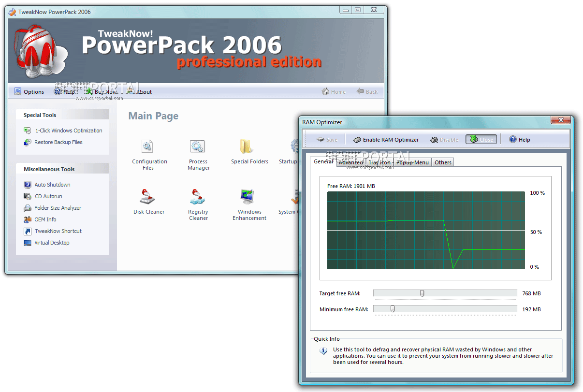Select the Others tab
Viewport: 583px width, 392px height.
click(x=443, y=162)
